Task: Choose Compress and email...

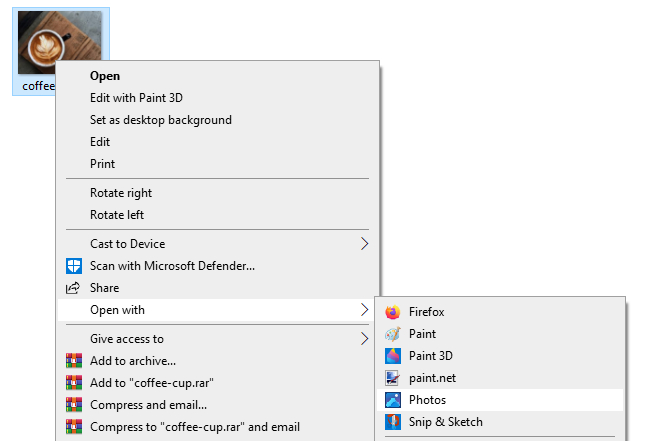Action: [217, 405]
